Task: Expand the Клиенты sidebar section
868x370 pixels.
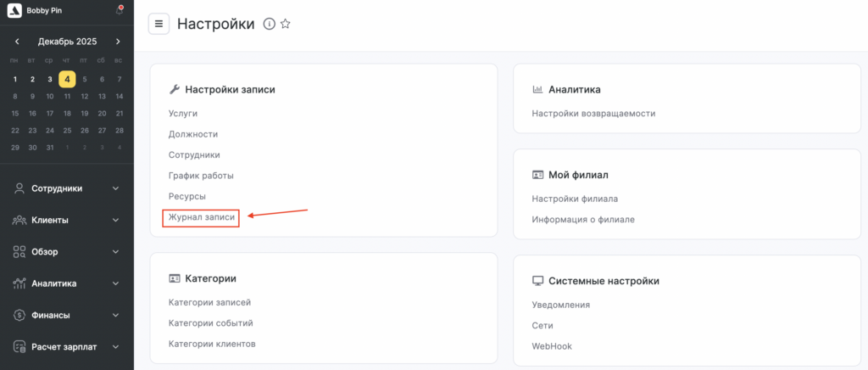Action: pos(116,221)
